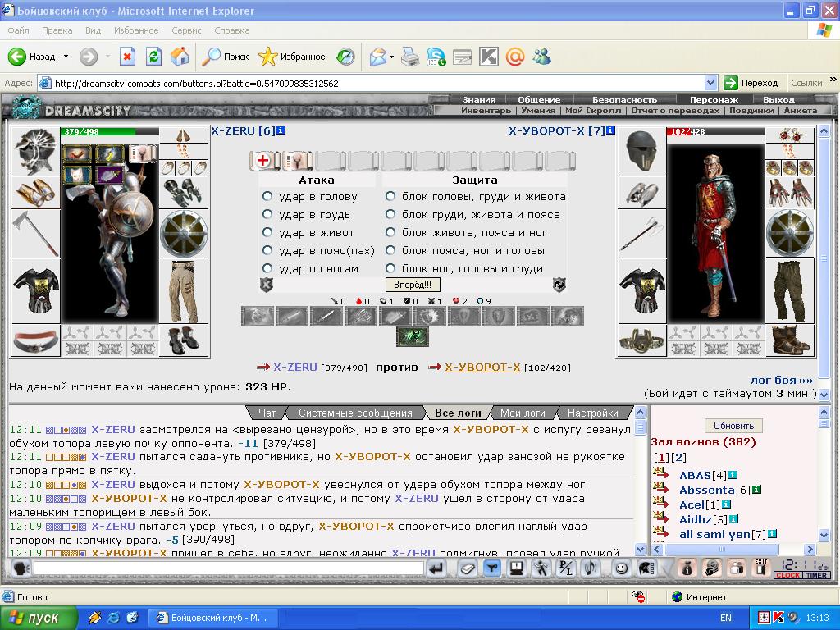The image size is (840, 630).
Task: Click the Windows 'пуск' Start button
Action: (38, 618)
